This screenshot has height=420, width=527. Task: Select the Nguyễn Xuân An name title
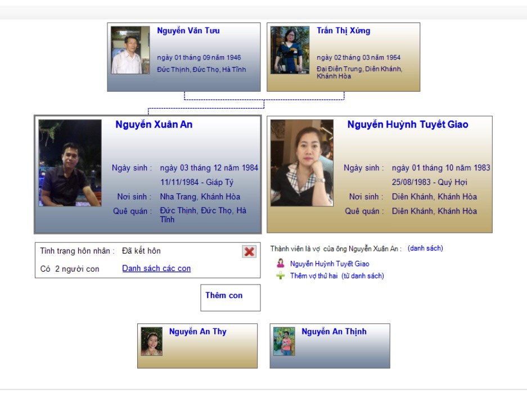pyautogui.click(x=154, y=124)
